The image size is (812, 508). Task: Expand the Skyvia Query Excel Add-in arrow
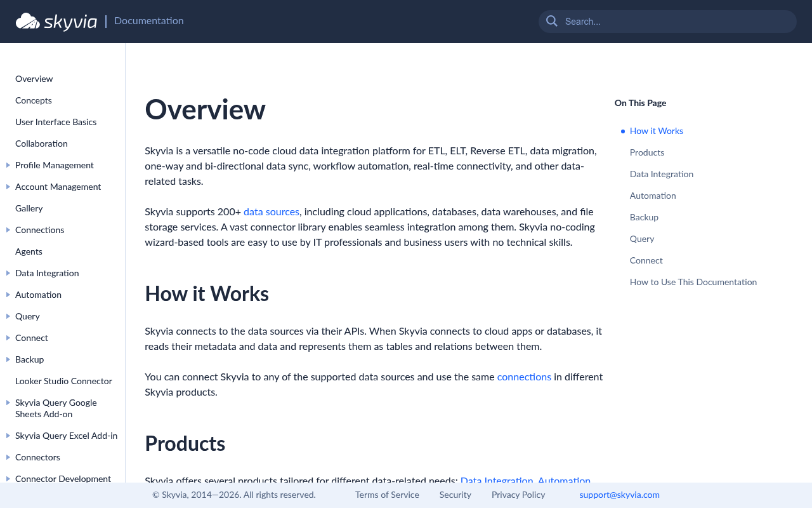click(x=8, y=436)
